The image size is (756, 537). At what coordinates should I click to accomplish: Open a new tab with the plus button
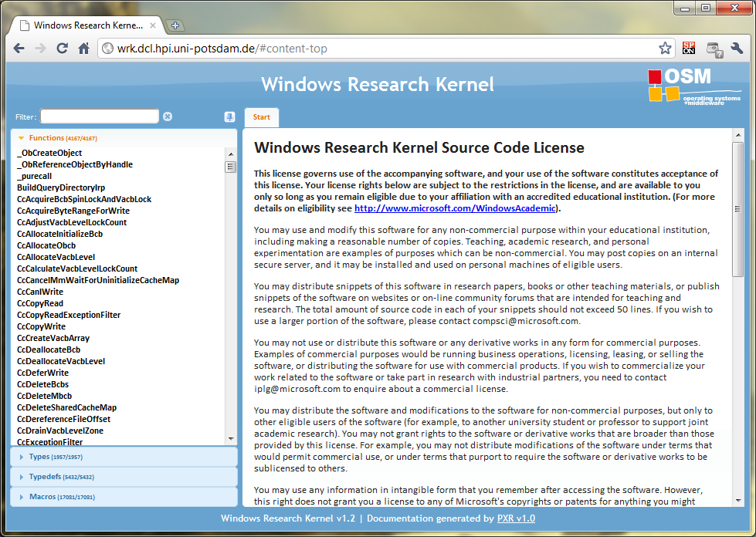click(175, 25)
